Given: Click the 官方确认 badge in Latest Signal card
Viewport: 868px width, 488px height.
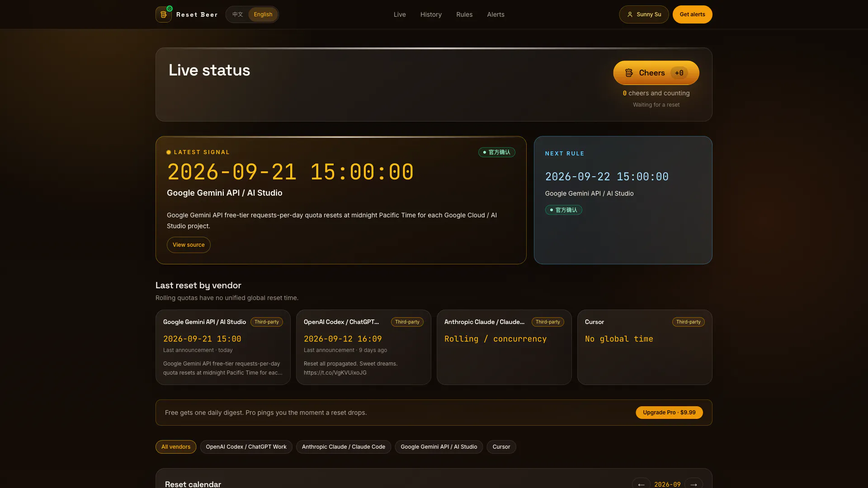Looking at the screenshot, I should click(x=496, y=152).
